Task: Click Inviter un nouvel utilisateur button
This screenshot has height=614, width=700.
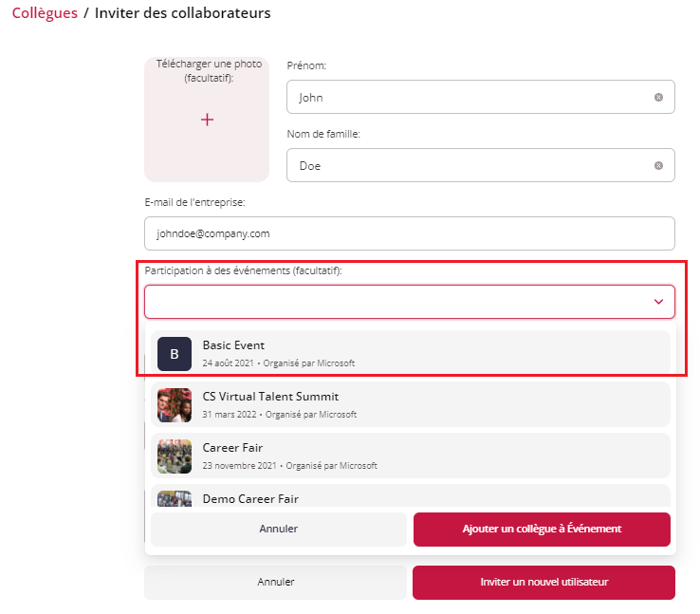Action: [543, 583]
